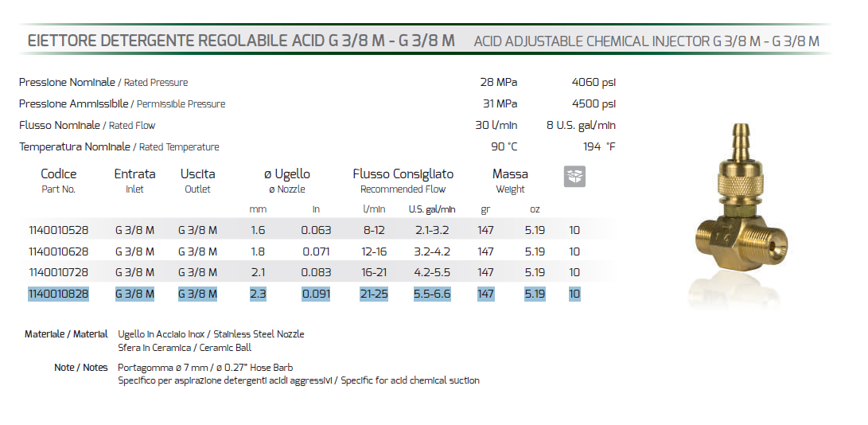Select part number 1140010628
Viewport: 868px width, 425px height.
[x=58, y=251]
